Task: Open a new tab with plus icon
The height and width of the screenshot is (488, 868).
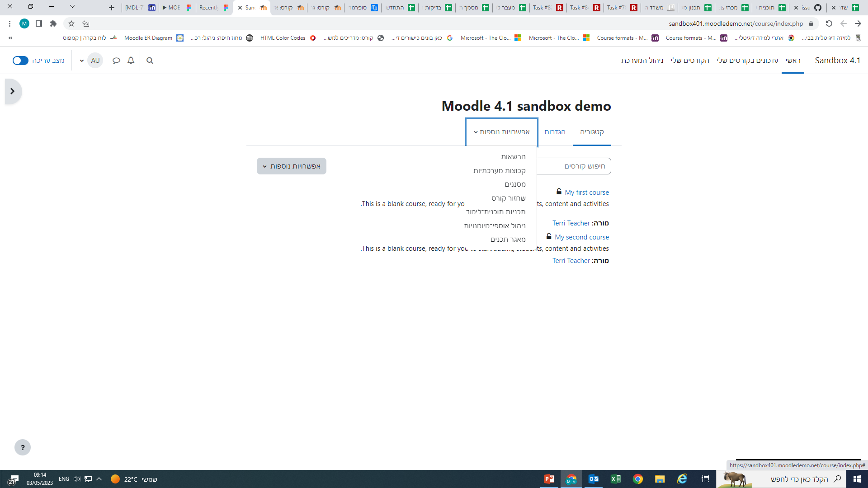Action: click(x=112, y=8)
